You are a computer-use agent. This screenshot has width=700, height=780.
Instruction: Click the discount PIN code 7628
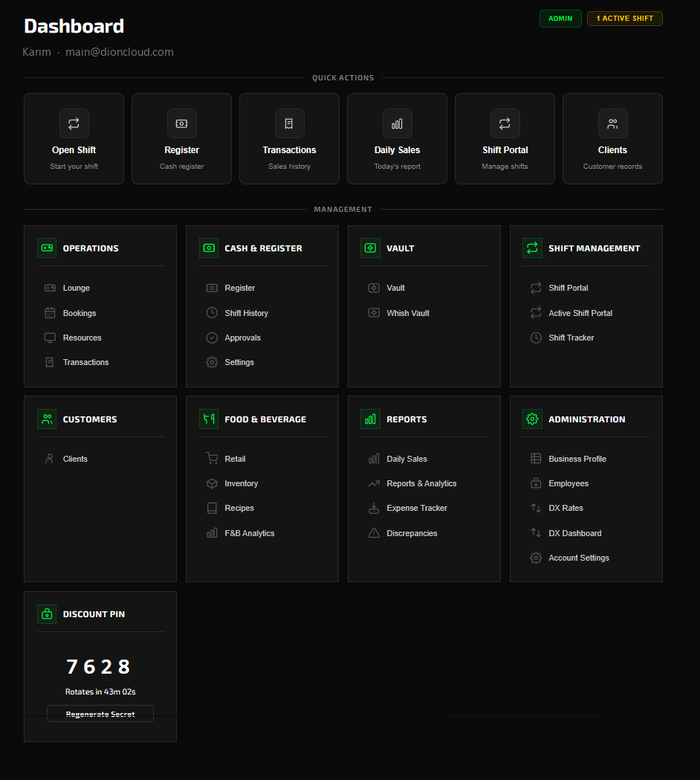coord(98,666)
